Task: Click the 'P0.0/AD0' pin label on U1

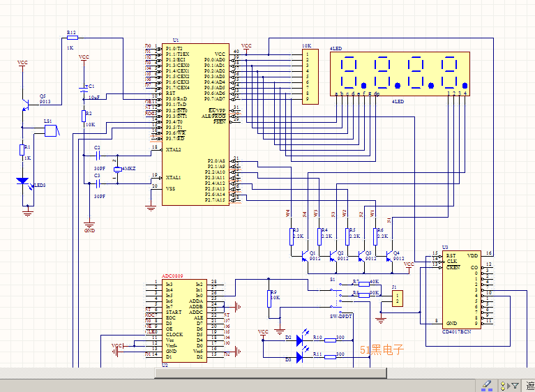Action: point(215,60)
